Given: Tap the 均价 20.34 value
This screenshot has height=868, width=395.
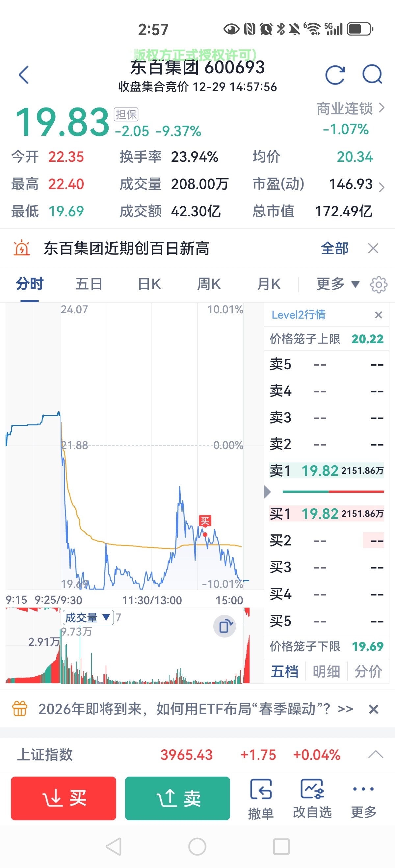Looking at the screenshot, I should click(355, 157).
